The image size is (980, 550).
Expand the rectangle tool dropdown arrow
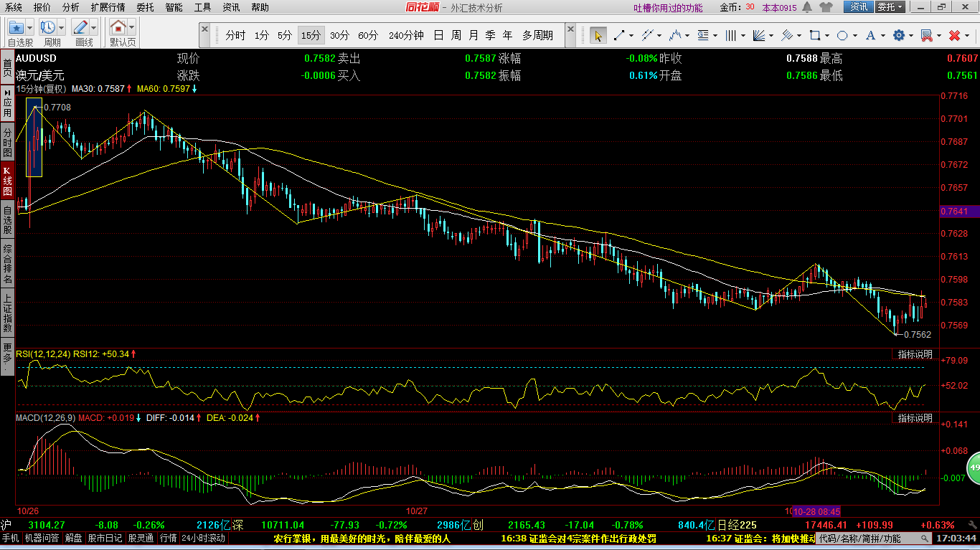[x=826, y=35]
